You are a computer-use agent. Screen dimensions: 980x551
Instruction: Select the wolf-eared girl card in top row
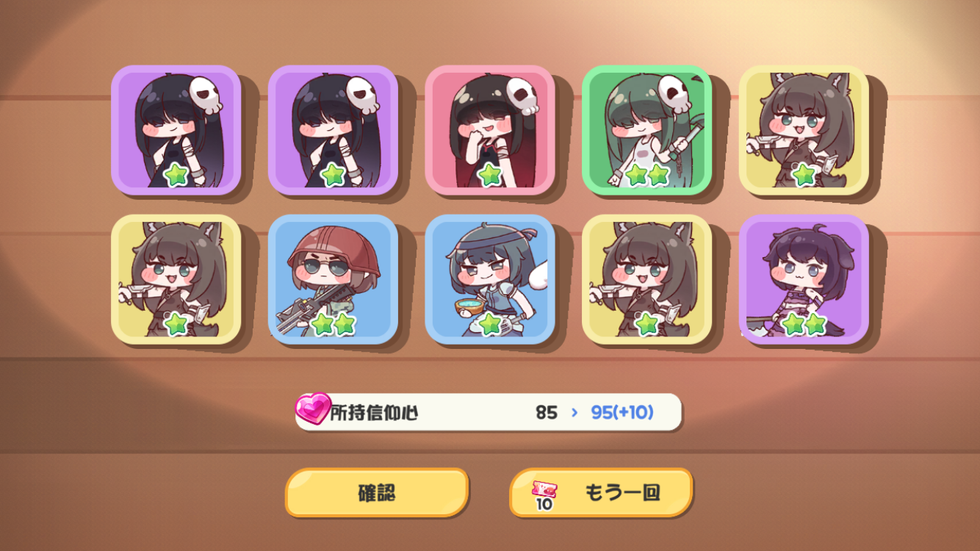(x=804, y=130)
